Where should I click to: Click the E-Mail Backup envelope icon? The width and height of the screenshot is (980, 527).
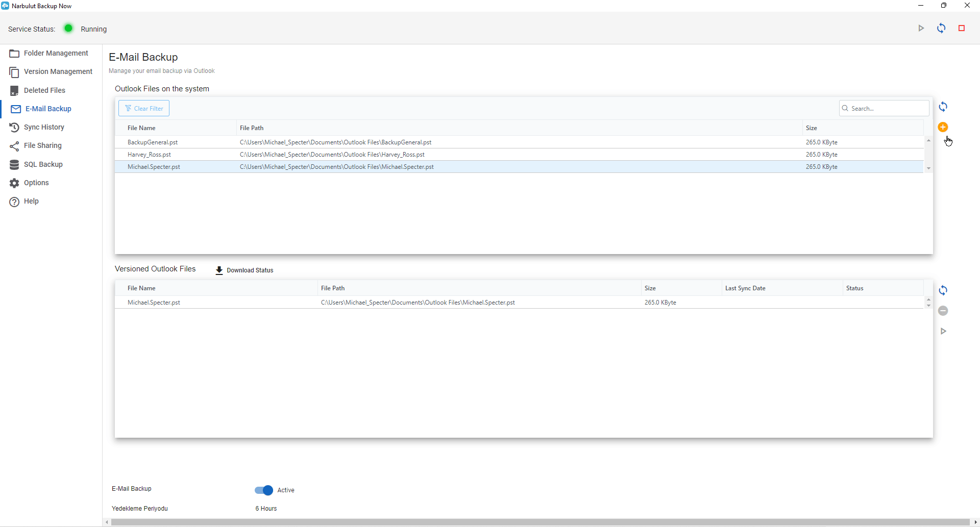[x=16, y=109]
